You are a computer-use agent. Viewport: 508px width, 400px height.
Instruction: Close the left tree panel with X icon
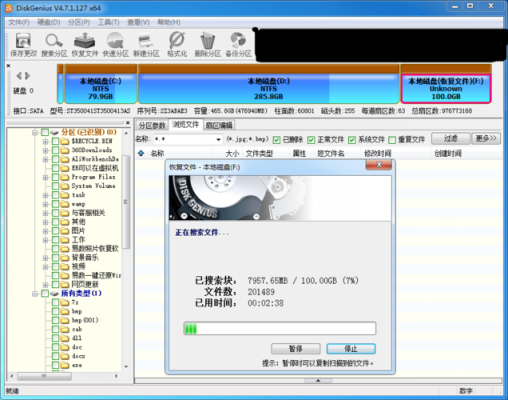[128, 123]
